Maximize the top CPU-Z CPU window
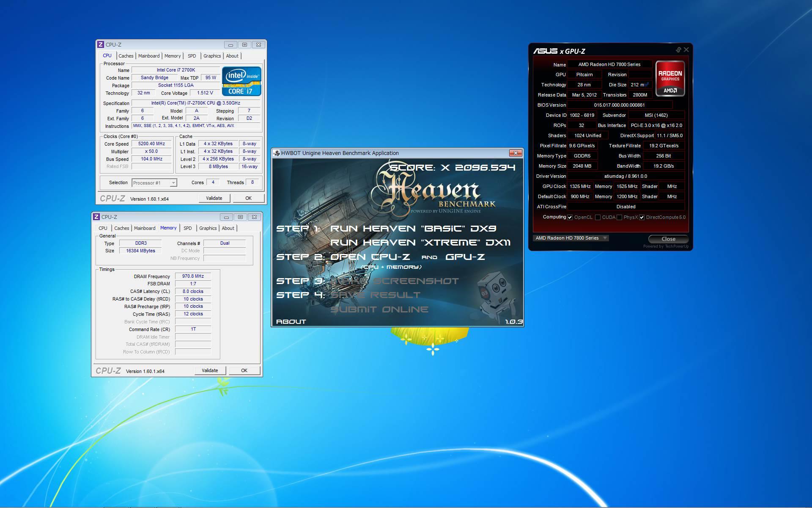The height and width of the screenshot is (508, 812). tap(244, 44)
